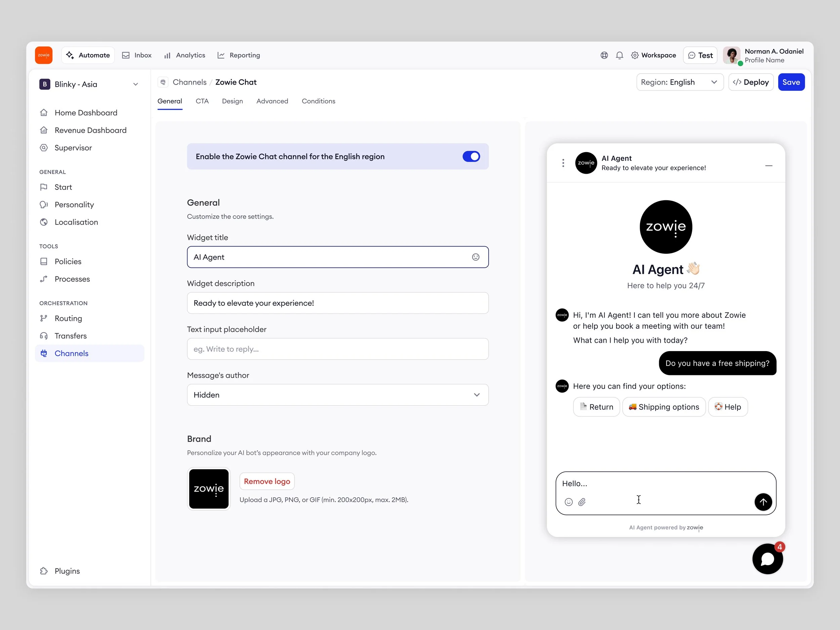Screen dimensions: 840x630
Task: Expand the Message's author dropdown
Action: tap(337, 395)
